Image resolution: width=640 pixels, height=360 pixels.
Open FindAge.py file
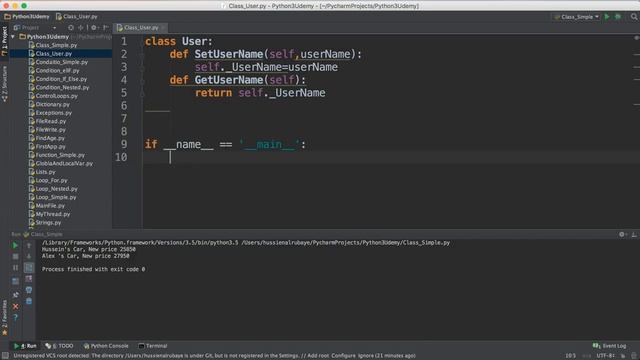[x=47, y=138]
